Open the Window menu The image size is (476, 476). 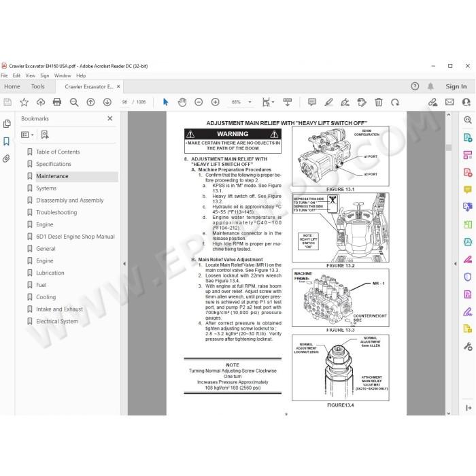pos(63,75)
